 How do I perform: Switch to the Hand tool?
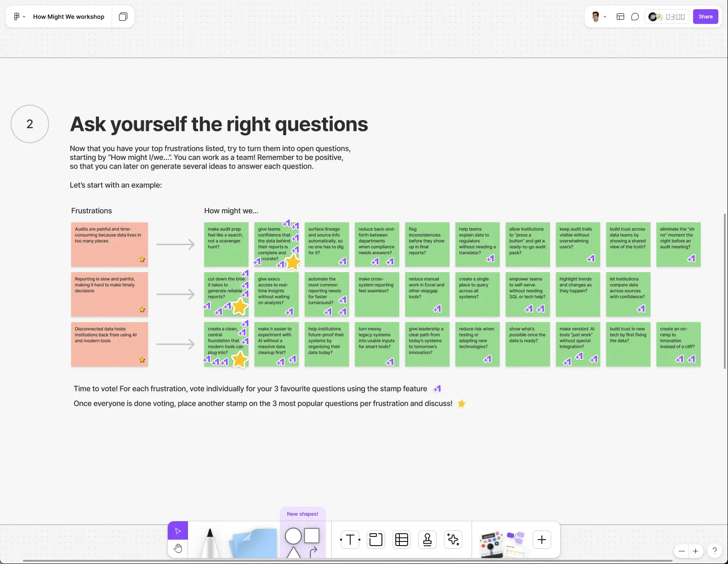178,548
